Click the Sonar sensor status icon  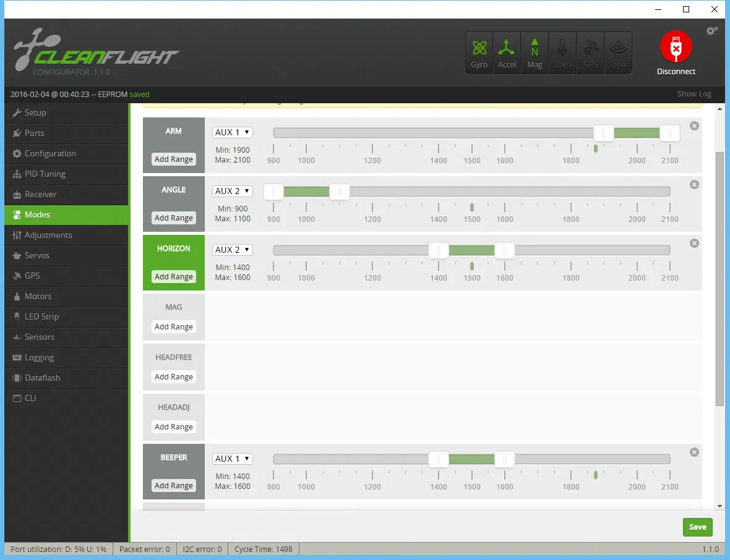pos(618,53)
